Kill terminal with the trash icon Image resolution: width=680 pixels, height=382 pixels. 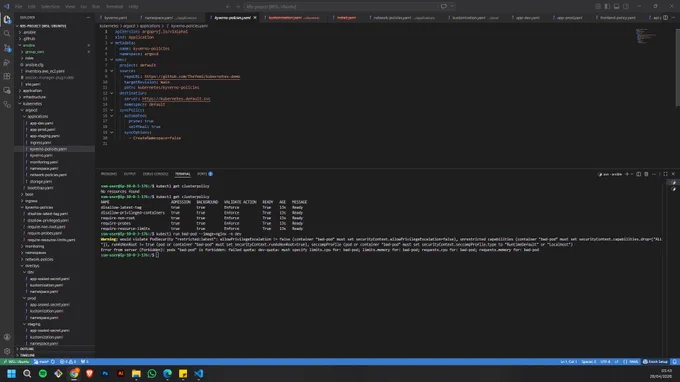(646, 174)
